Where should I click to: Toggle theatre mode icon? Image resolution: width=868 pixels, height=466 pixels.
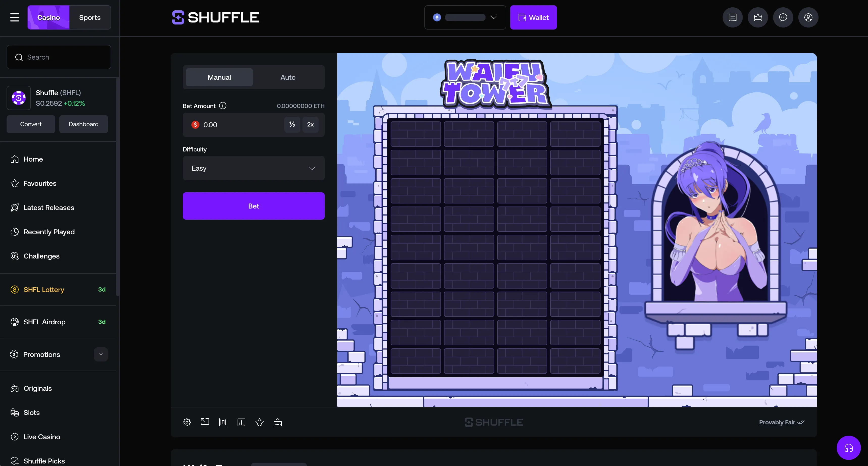223,422
